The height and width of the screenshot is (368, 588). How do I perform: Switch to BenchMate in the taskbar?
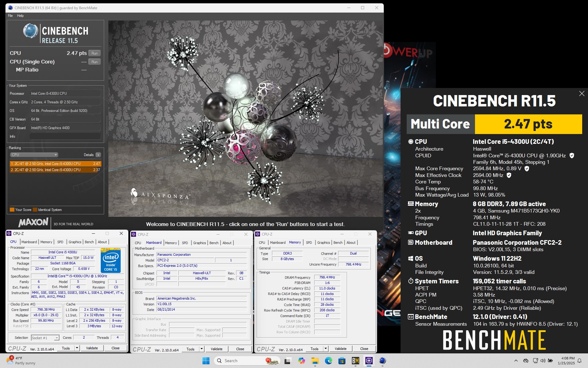[x=355, y=361]
